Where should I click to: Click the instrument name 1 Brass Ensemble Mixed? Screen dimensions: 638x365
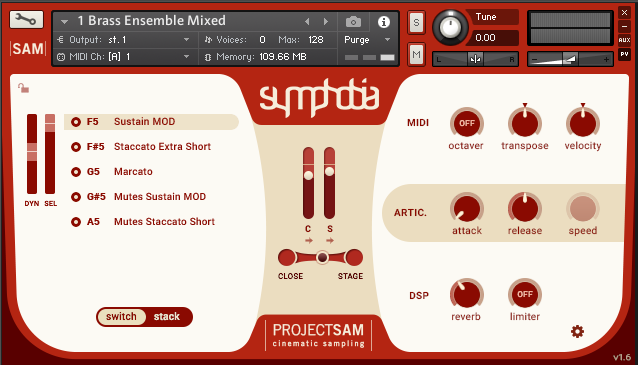(x=151, y=21)
